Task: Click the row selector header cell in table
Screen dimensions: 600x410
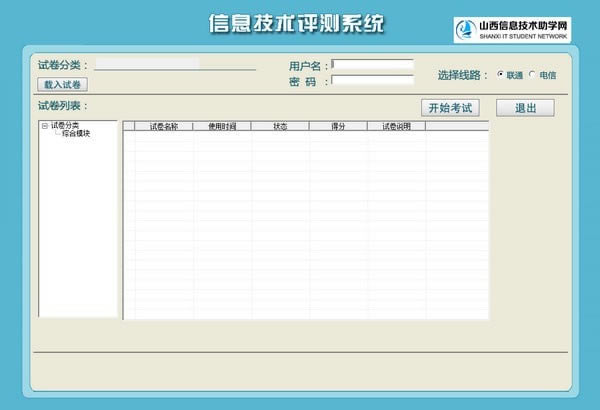Action: coord(128,127)
